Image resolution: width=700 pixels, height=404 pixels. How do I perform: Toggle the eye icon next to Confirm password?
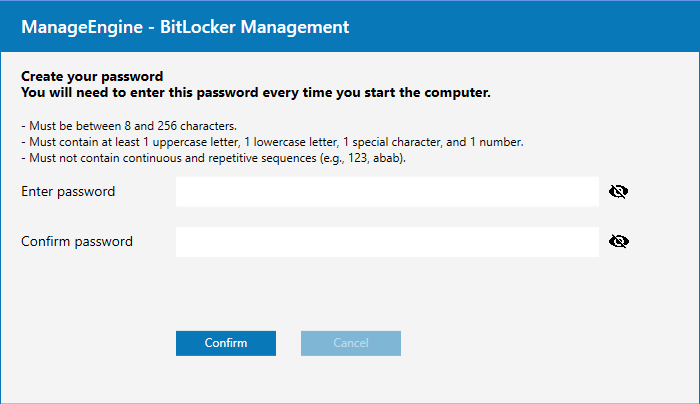(x=618, y=241)
